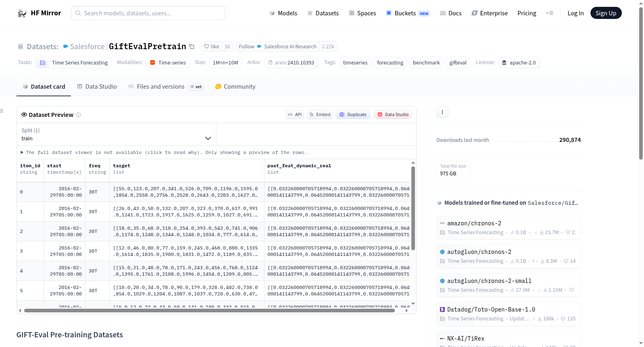
Task: Open the Docs menu item
Action: [451, 13]
